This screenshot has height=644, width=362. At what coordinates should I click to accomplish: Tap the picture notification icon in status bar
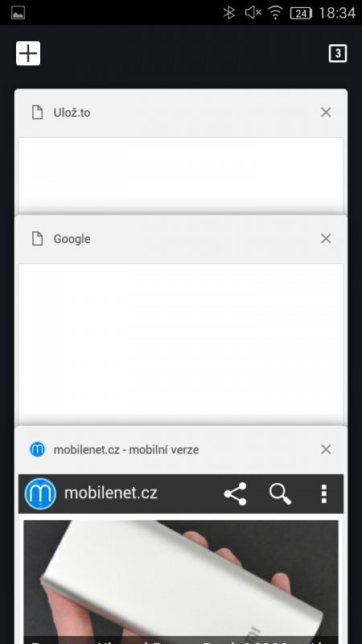(x=18, y=13)
